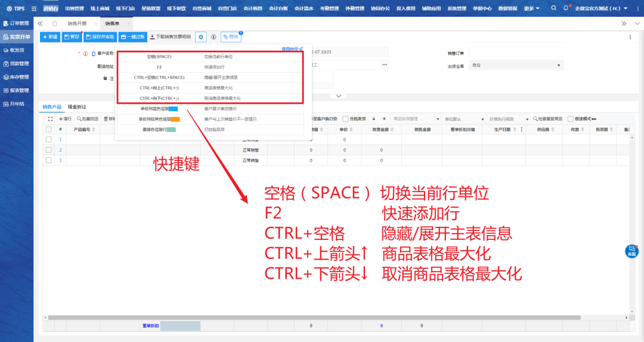Viewport: 644px width, 342px height.
Task: Open the 客服 customer service floating button
Action: 631,251
